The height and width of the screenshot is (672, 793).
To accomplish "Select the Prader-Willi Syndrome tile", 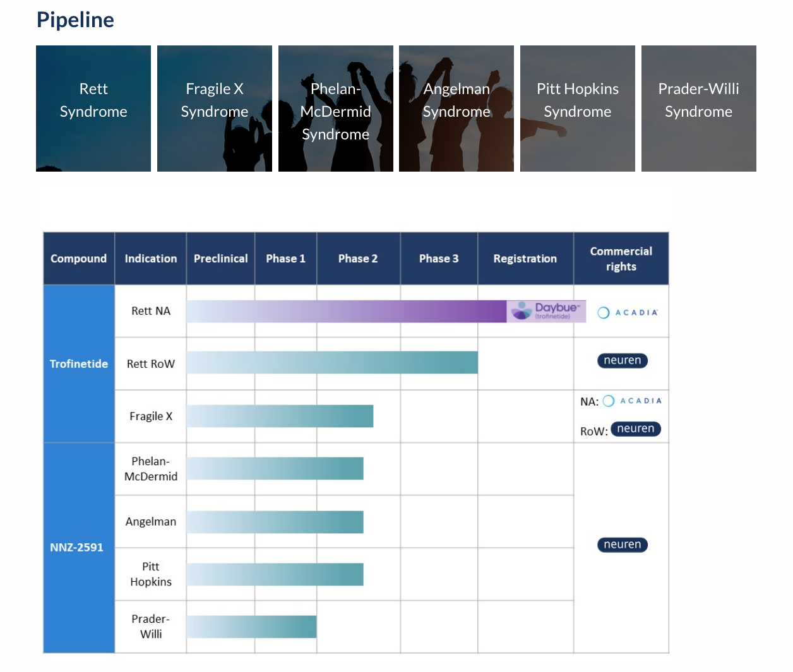I will (698, 109).
